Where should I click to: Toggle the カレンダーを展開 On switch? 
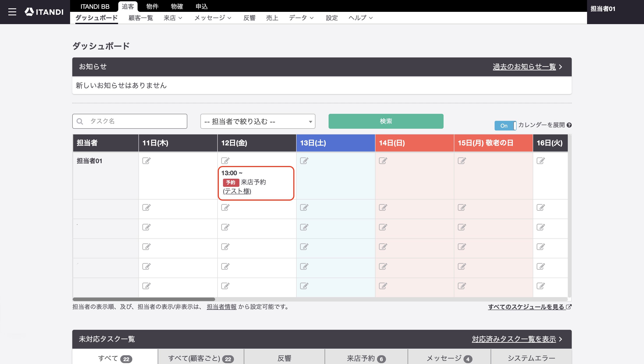click(x=505, y=126)
